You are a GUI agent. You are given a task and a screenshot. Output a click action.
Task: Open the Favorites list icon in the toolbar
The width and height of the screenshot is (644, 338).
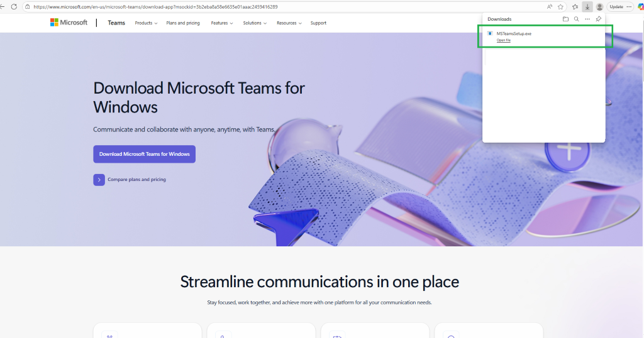tap(575, 6)
